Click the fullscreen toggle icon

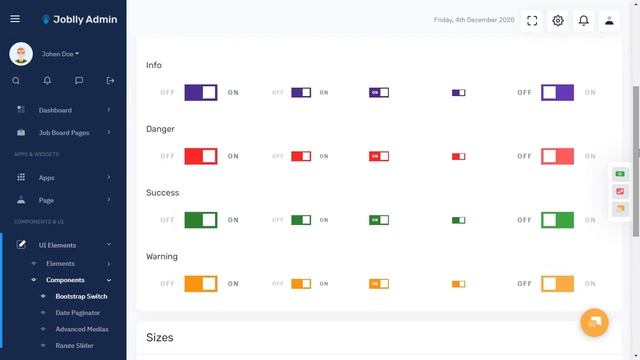(x=532, y=20)
